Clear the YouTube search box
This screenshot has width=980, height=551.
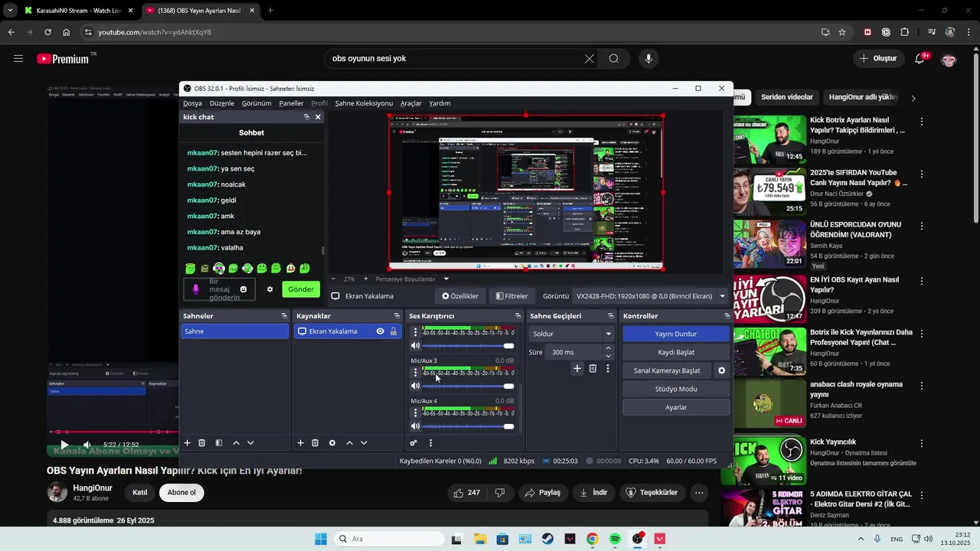click(590, 59)
